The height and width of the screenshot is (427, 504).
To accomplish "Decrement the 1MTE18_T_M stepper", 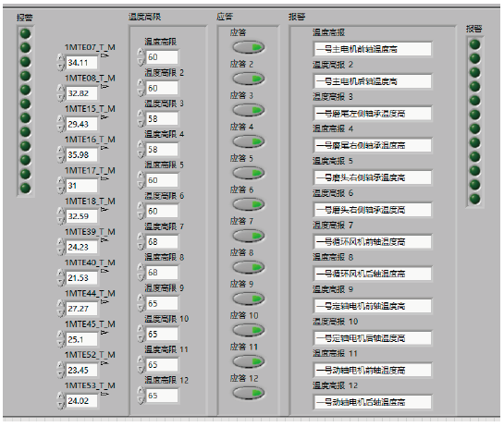I will (61, 220).
